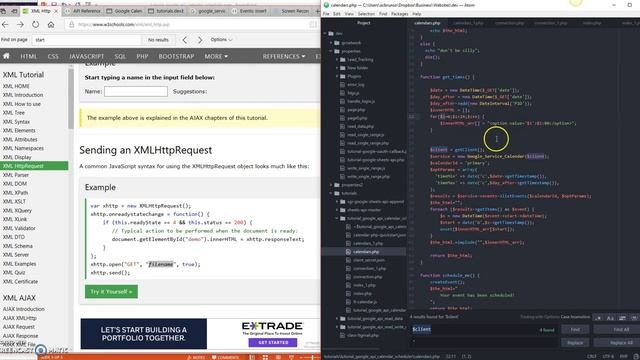Screen dimensions: 640x360
Task: Open w3schools home icon in navbar
Action: pyautogui.click(x=6, y=56)
